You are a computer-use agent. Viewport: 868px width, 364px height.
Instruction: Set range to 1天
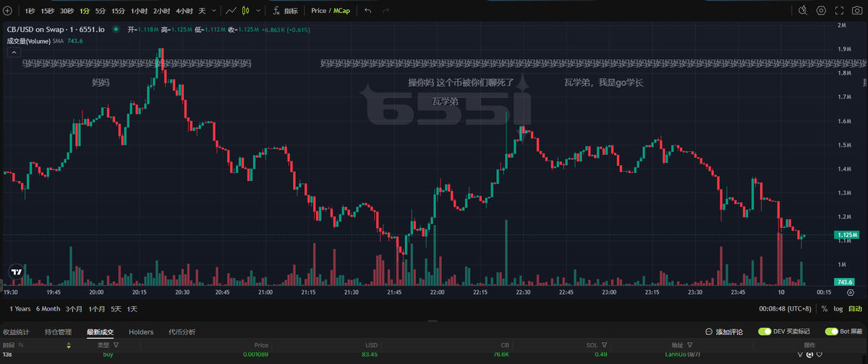(x=132, y=309)
